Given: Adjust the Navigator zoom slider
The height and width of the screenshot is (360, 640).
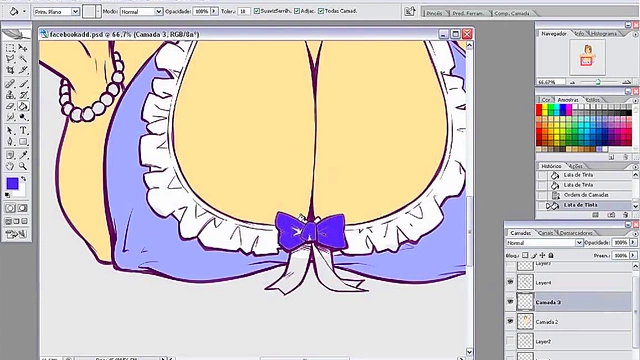Looking at the screenshot, I should coord(598,82).
